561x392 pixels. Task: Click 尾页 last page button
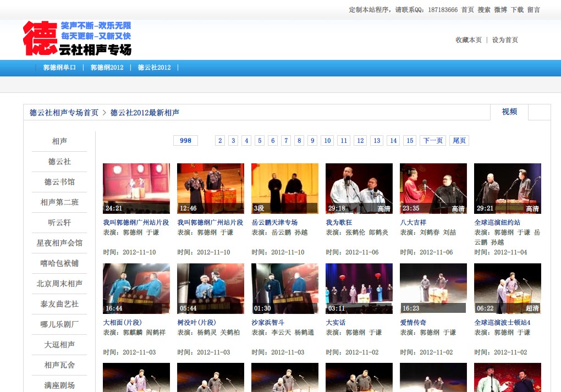tap(459, 141)
